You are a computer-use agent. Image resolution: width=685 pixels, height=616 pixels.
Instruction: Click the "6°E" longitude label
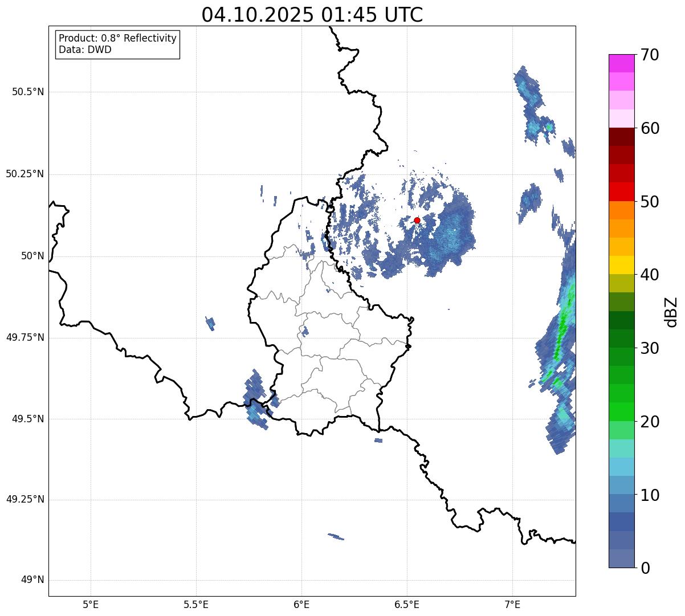click(x=301, y=604)
